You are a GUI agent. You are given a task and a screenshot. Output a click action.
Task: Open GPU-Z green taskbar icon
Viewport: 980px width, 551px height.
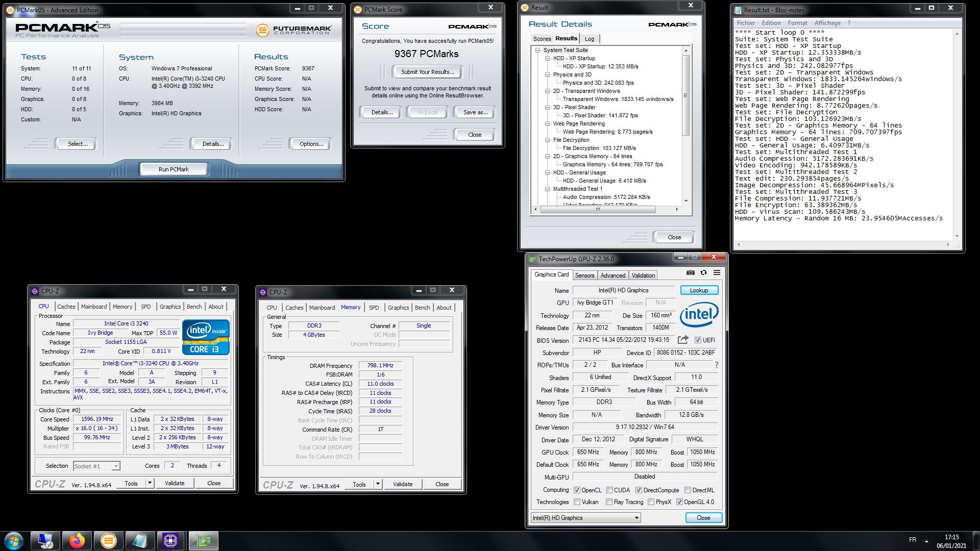(204, 541)
